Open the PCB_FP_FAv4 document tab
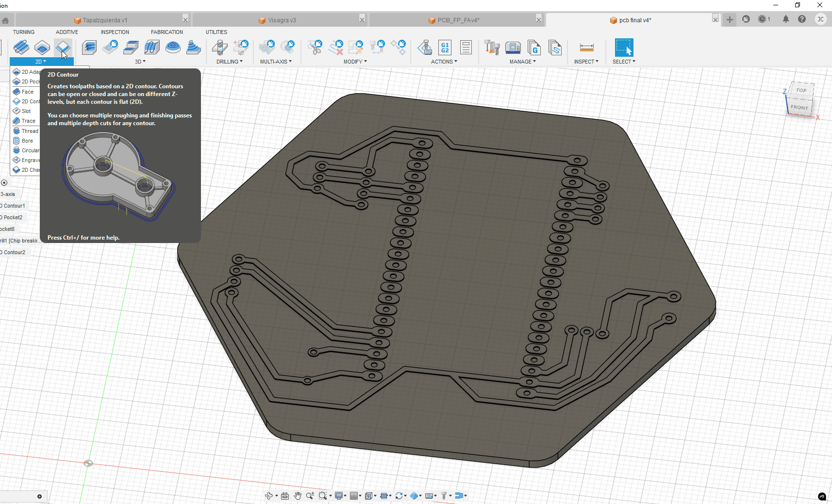Screen dimensions: 832x504 pos(454,20)
